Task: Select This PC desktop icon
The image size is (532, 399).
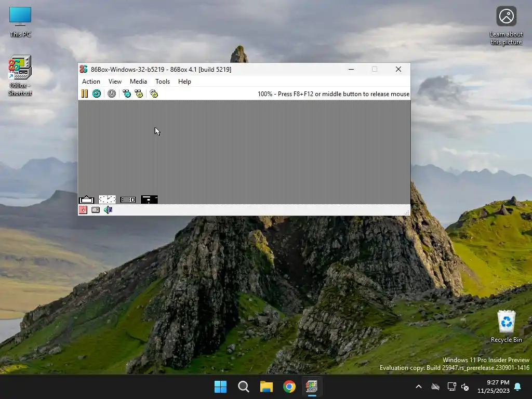Action: [20, 22]
